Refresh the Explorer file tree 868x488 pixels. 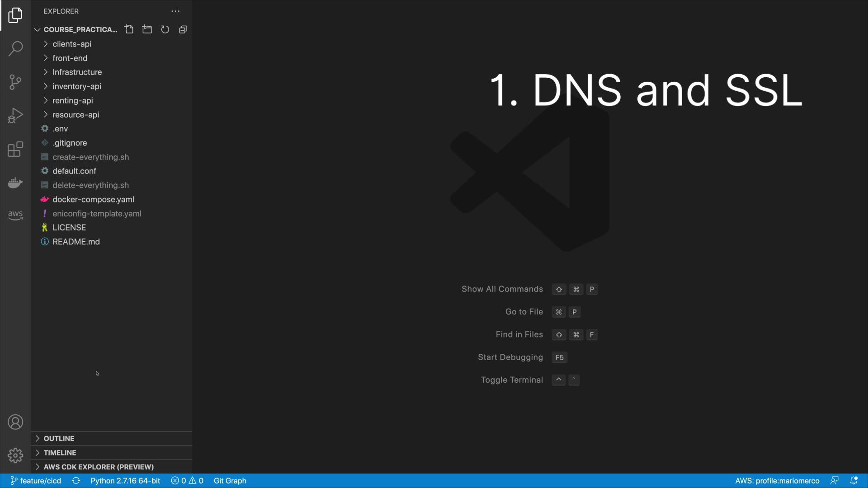[x=165, y=29]
